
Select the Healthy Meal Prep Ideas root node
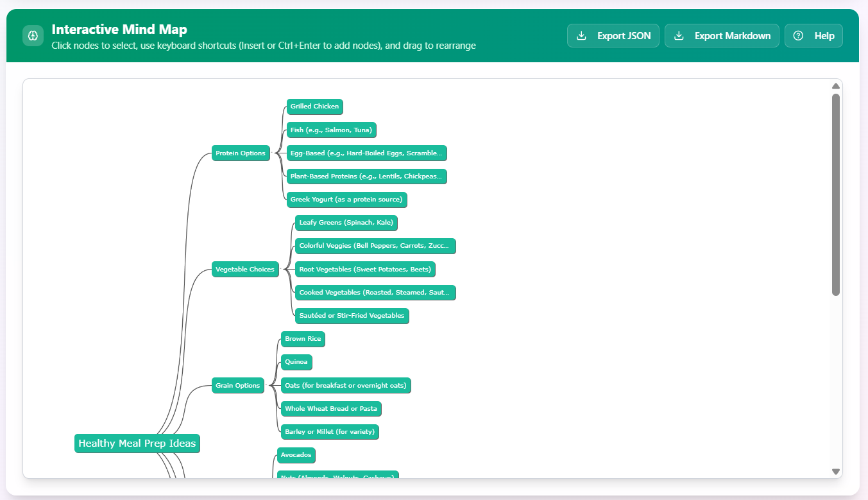pos(137,443)
